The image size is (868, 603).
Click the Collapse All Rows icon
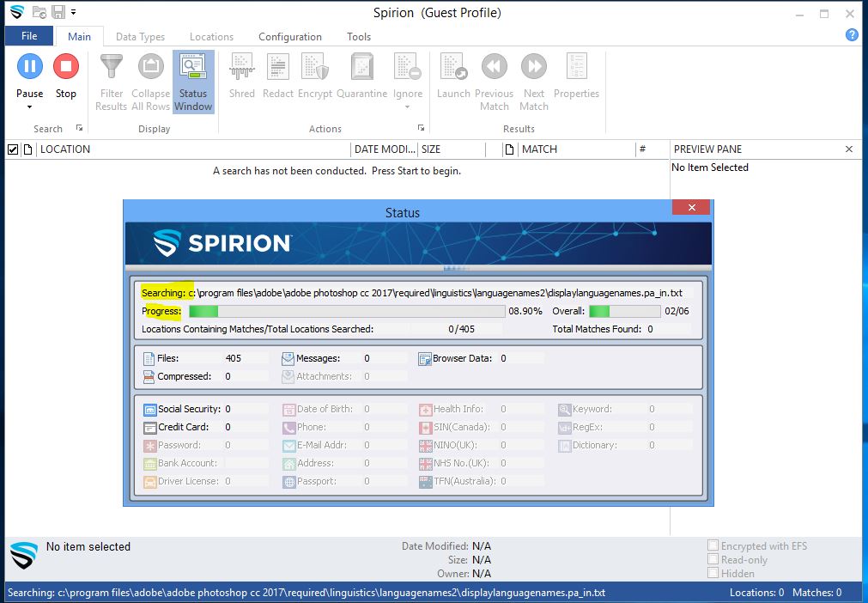click(x=150, y=82)
